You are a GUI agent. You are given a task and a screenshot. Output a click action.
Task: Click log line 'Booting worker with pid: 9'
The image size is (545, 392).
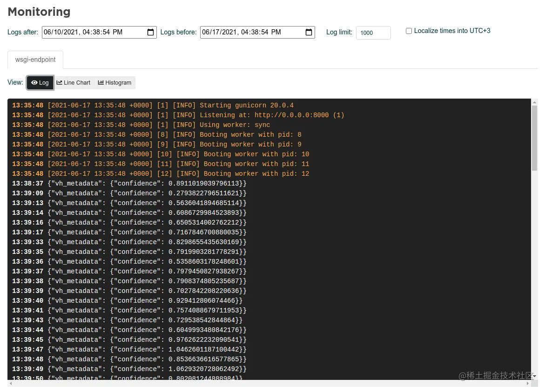tap(157, 144)
